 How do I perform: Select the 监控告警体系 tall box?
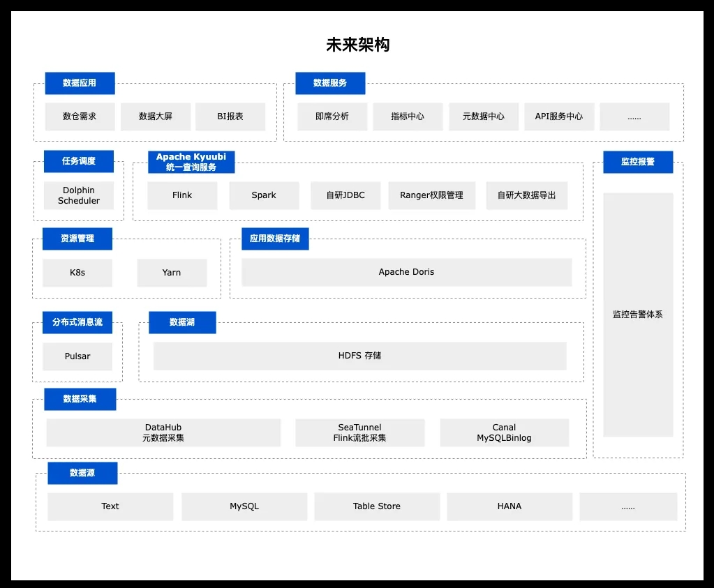coord(638,315)
